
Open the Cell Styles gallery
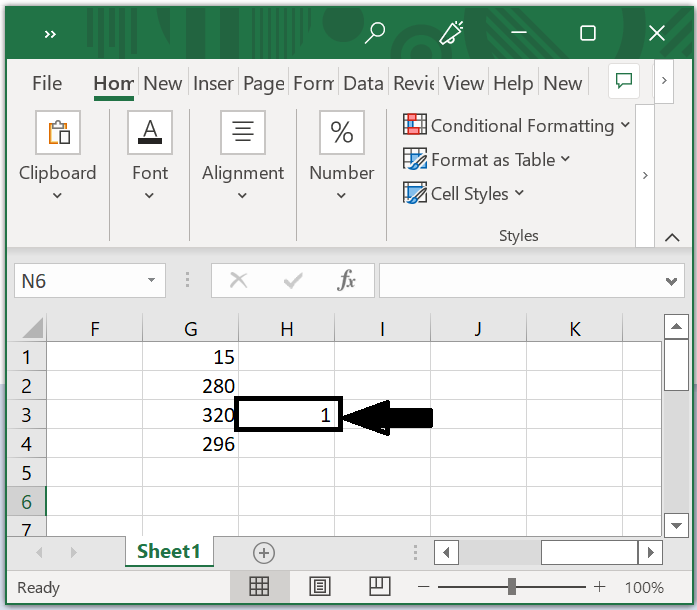(x=464, y=193)
